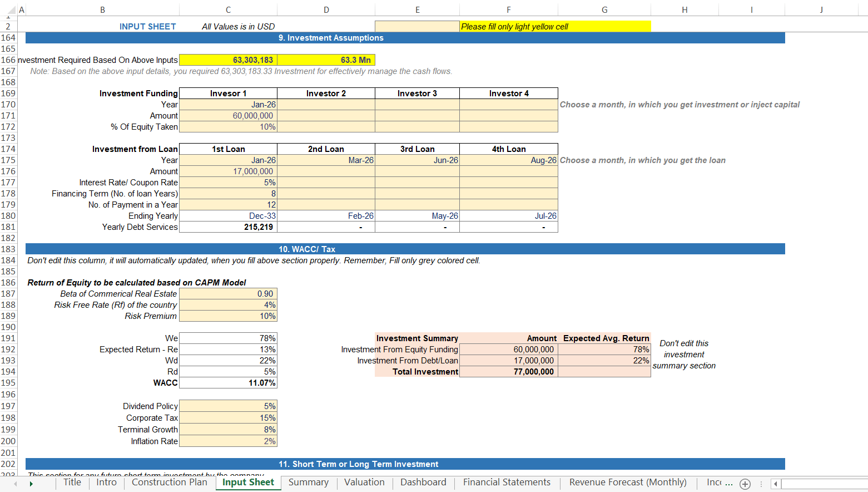The image size is (868, 492).
Task: Select the 2nd Loan Year Mar-26 cell
Action: (x=326, y=160)
